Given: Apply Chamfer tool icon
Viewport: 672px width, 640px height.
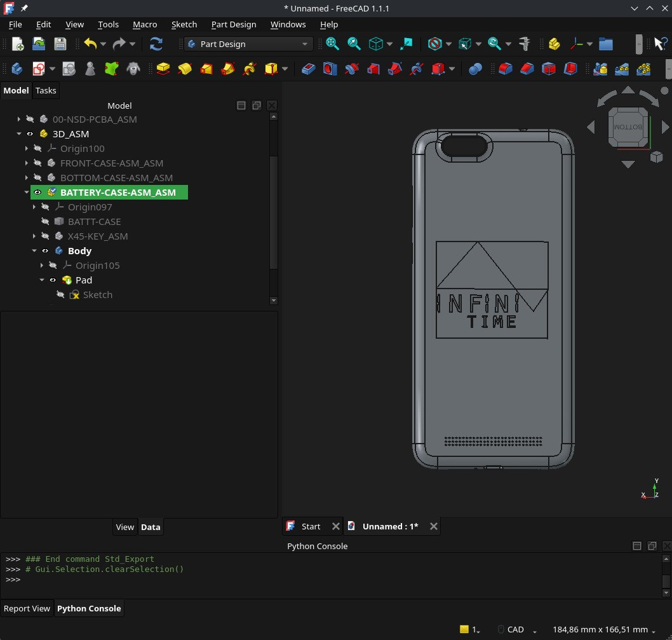Looking at the screenshot, I should pyautogui.click(x=527, y=69).
